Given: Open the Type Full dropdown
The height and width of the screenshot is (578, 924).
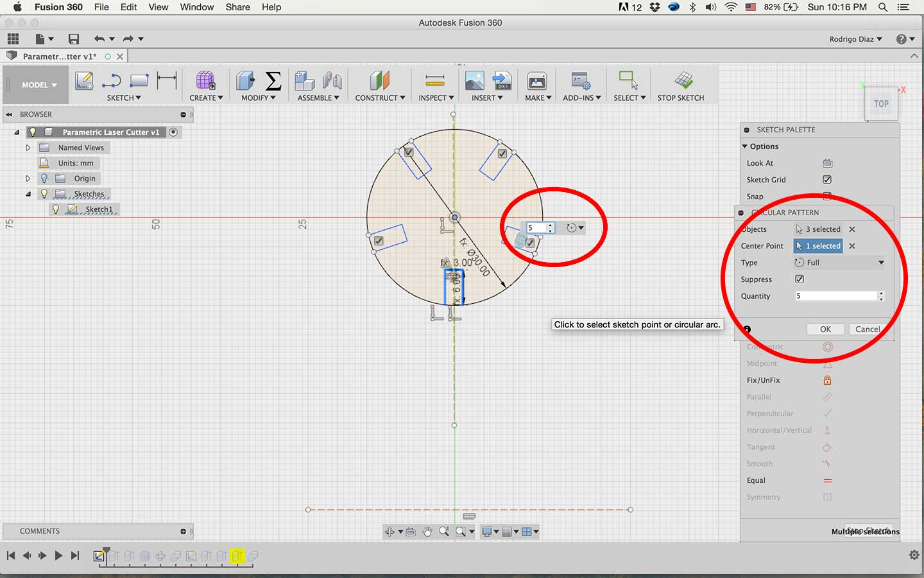Looking at the screenshot, I should pos(839,263).
